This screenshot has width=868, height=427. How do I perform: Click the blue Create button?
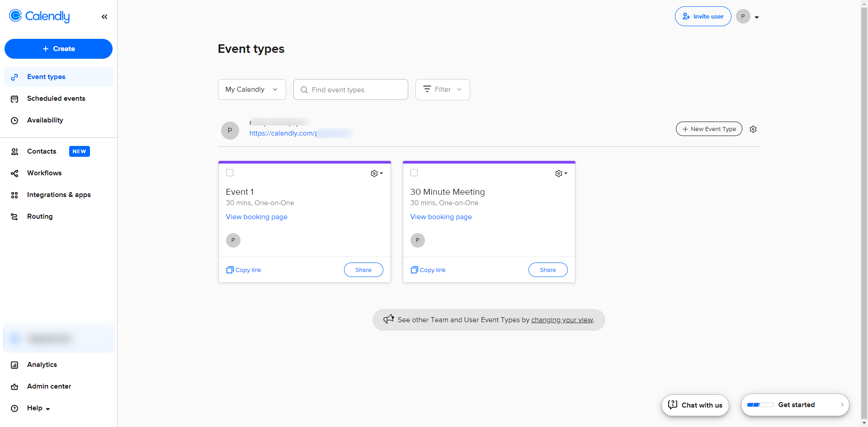click(x=58, y=49)
